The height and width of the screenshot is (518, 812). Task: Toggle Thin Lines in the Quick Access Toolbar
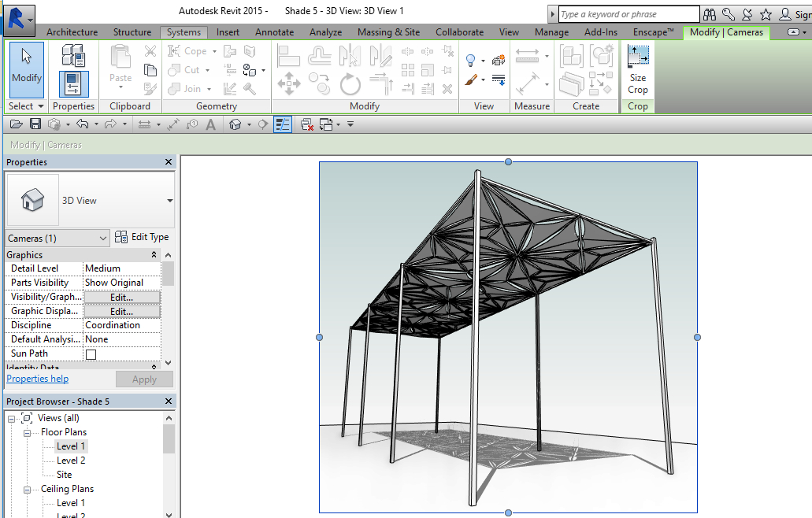(283, 124)
